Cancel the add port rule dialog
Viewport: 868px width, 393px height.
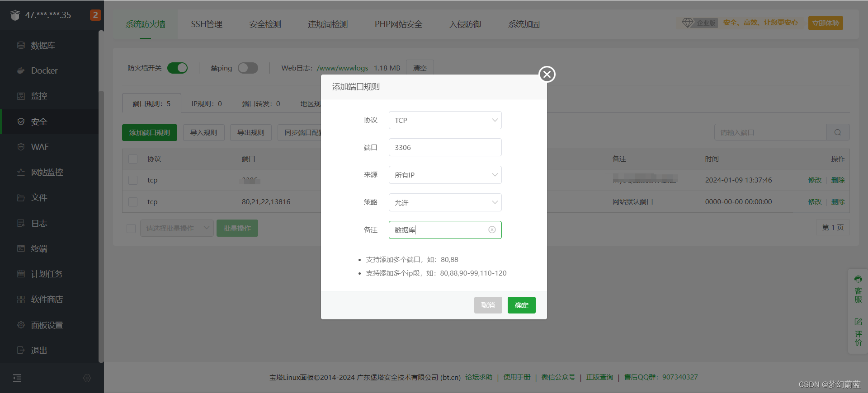[x=488, y=305]
